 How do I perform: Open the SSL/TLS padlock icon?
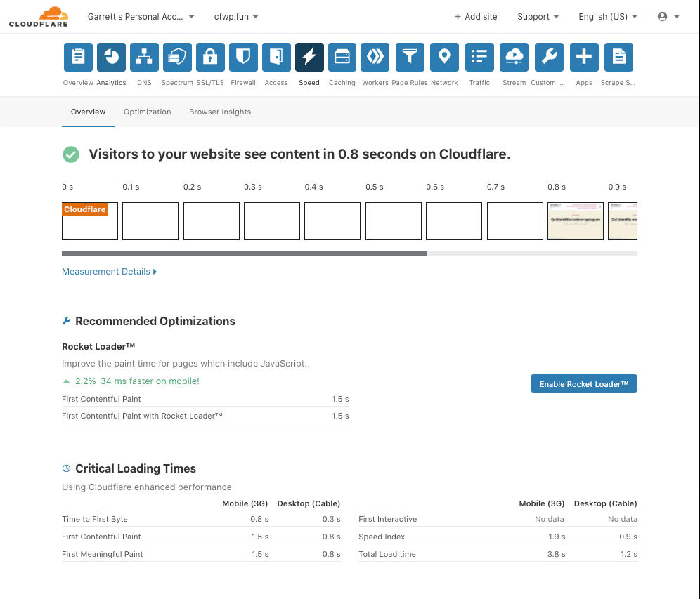210,57
